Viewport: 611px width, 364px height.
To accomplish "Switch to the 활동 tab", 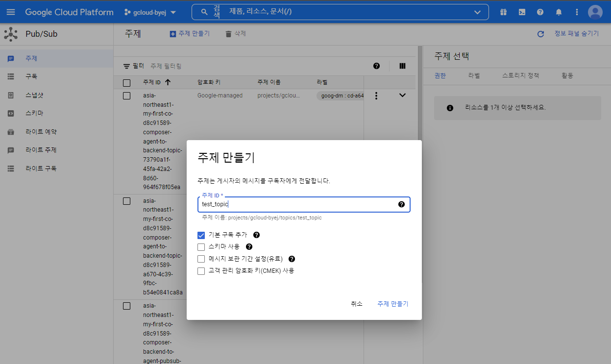I will coord(567,75).
